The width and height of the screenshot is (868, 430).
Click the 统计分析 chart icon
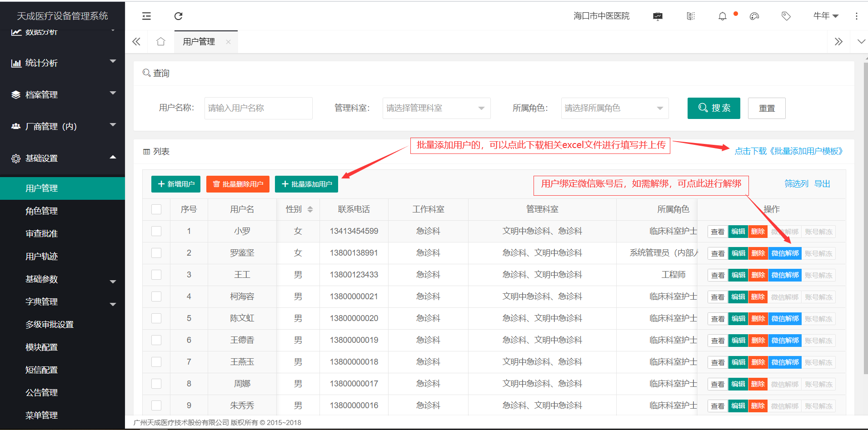pyautogui.click(x=16, y=63)
